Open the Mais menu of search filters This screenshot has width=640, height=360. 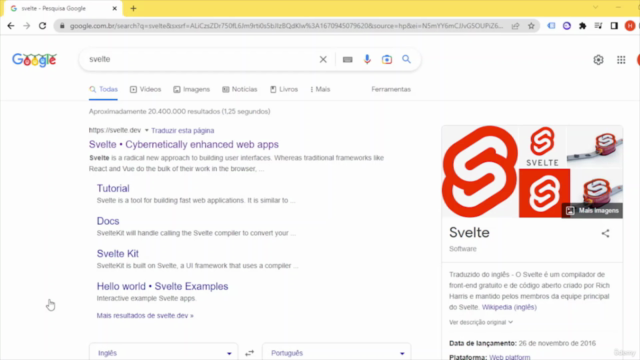[320, 89]
